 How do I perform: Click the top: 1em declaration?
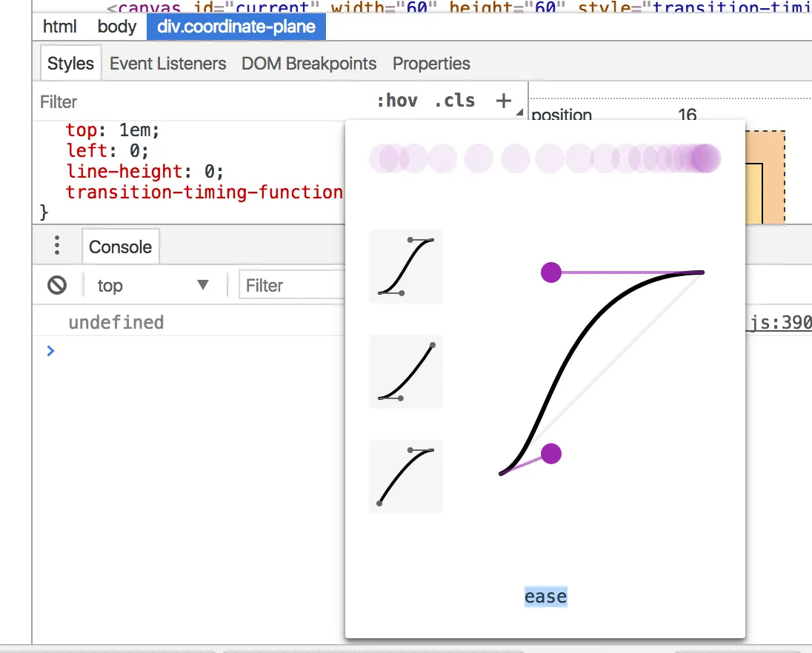point(113,130)
